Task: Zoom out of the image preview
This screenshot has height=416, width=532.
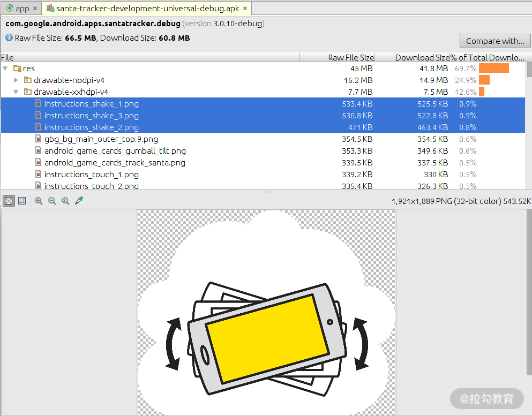Action: 52,201
